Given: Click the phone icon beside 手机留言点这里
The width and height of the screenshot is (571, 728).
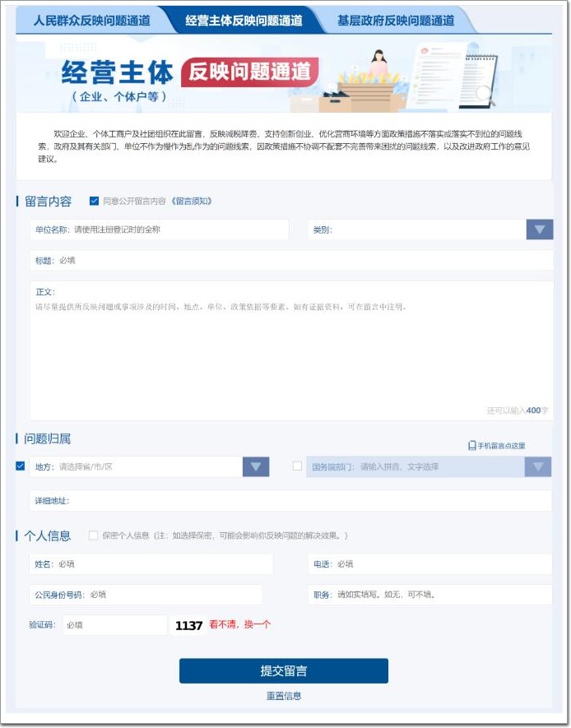Looking at the screenshot, I should (x=471, y=446).
